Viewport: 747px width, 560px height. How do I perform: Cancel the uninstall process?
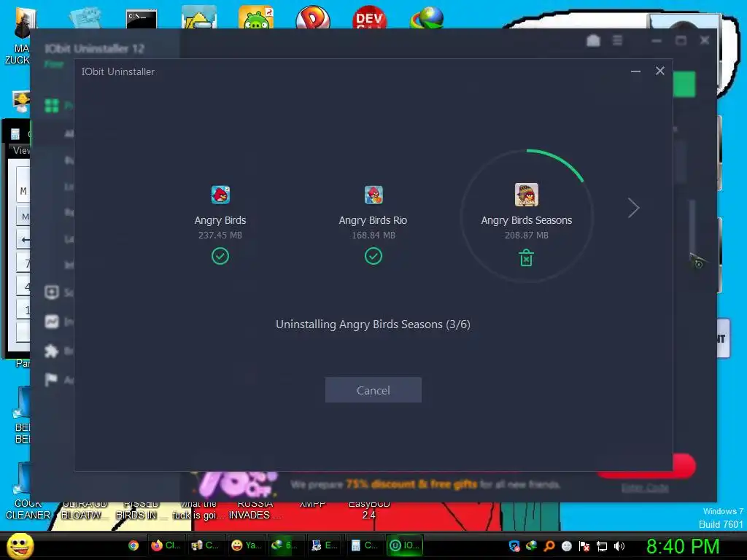click(x=373, y=390)
